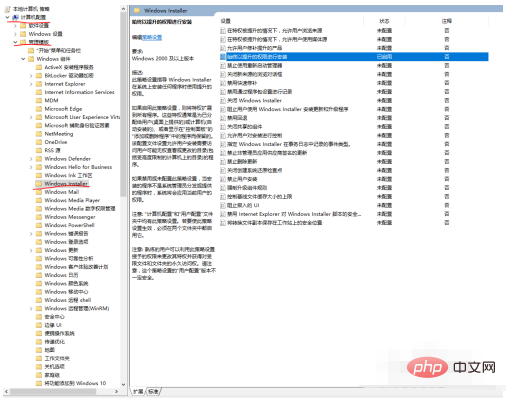This screenshot has height=400, width=506.
Task: Switch to the 扩展 tab
Action: 138,391
